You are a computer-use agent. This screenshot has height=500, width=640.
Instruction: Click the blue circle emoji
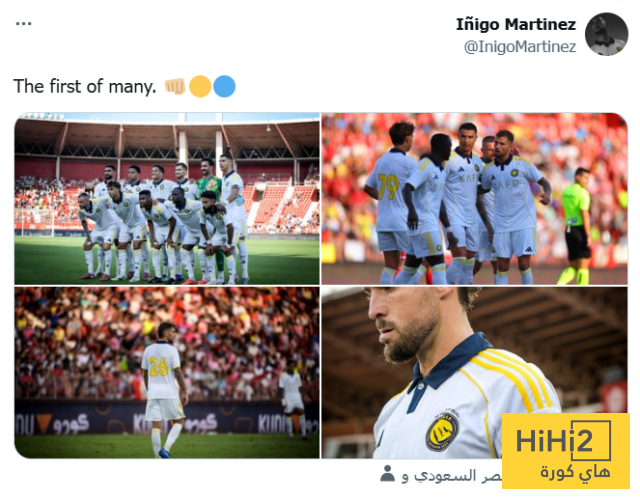[x=224, y=86]
